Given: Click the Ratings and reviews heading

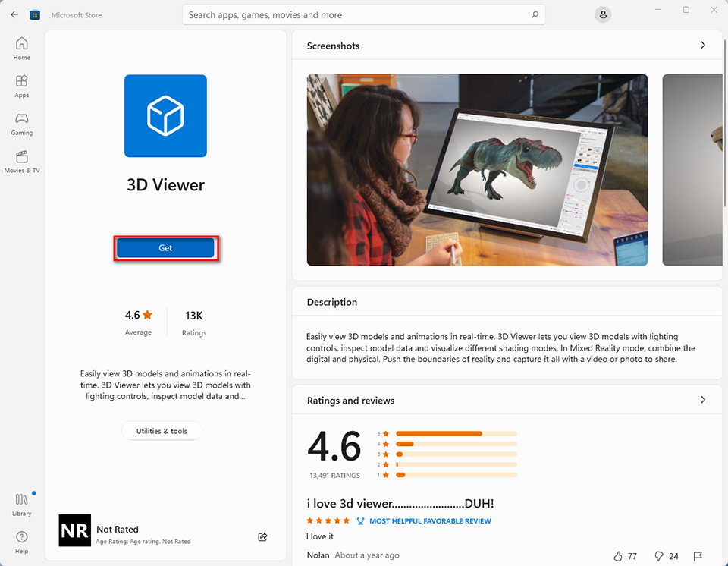Looking at the screenshot, I should [x=350, y=401].
